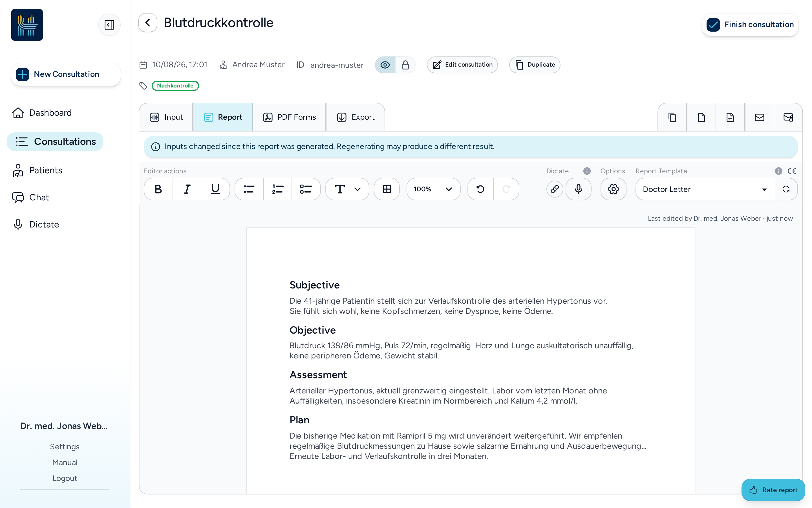
Task: Open the 100% zoom dropdown
Action: [x=434, y=189]
